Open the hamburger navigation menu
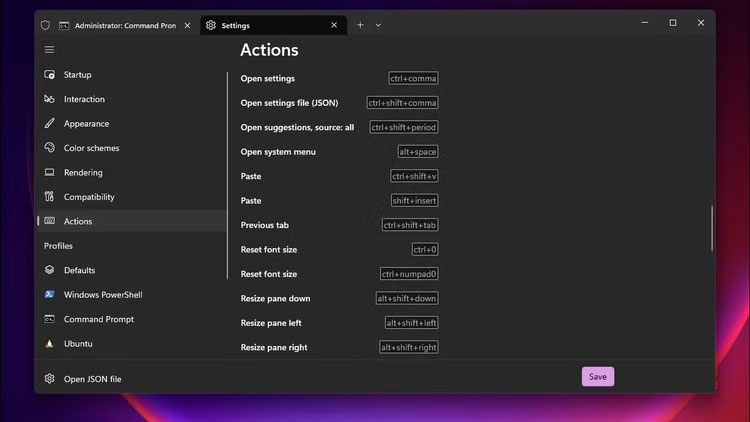The height and width of the screenshot is (422, 750). tap(49, 50)
